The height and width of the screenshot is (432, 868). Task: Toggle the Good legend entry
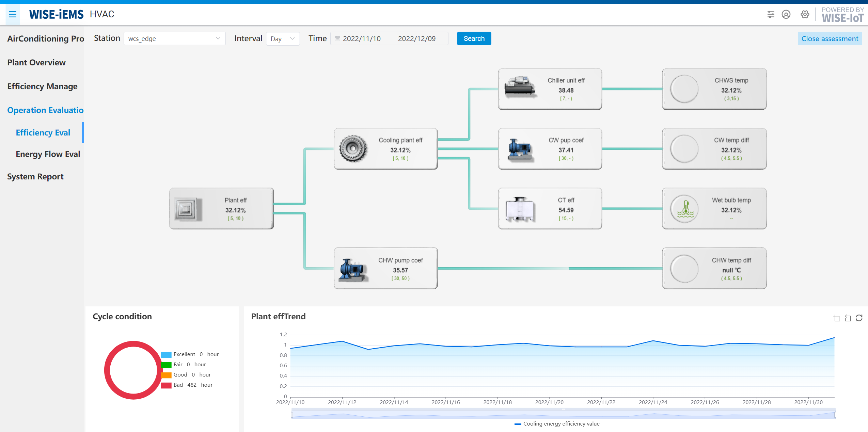(186, 375)
